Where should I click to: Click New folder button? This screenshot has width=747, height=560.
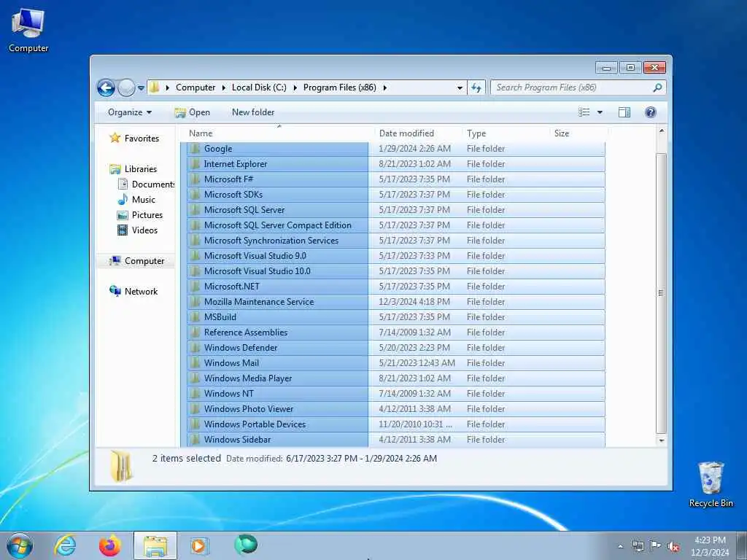point(253,112)
